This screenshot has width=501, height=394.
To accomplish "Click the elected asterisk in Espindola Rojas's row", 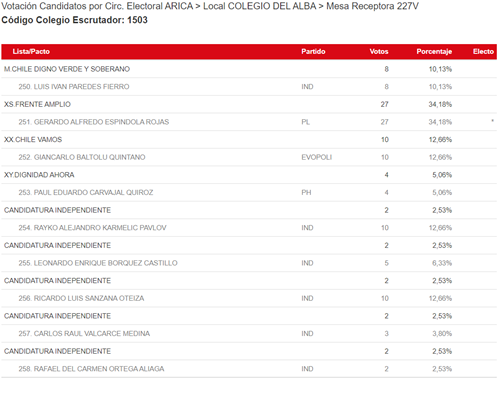I will click(x=492, y=121).
